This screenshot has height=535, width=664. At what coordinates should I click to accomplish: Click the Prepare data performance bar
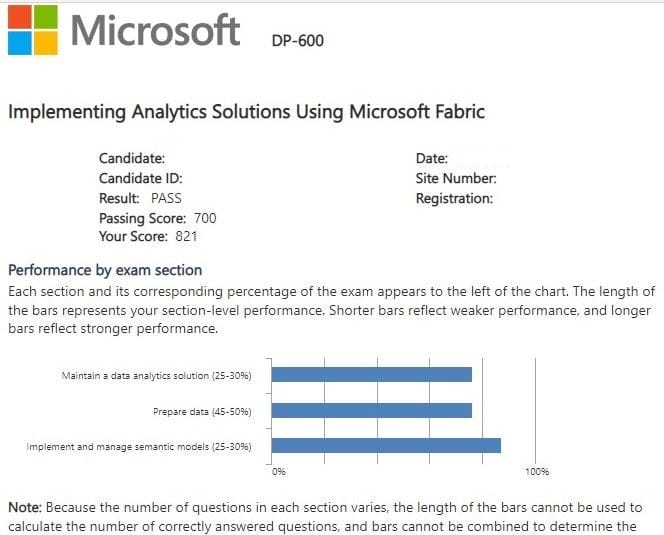(x=371, y=410)
